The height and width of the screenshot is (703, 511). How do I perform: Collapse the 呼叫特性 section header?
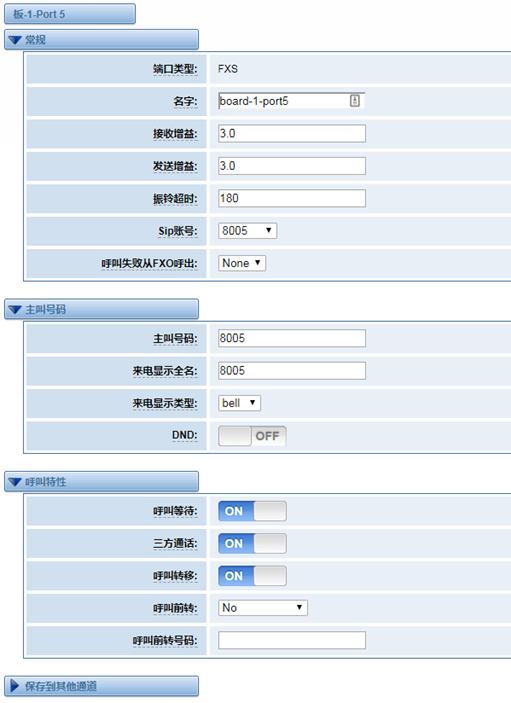101,482
